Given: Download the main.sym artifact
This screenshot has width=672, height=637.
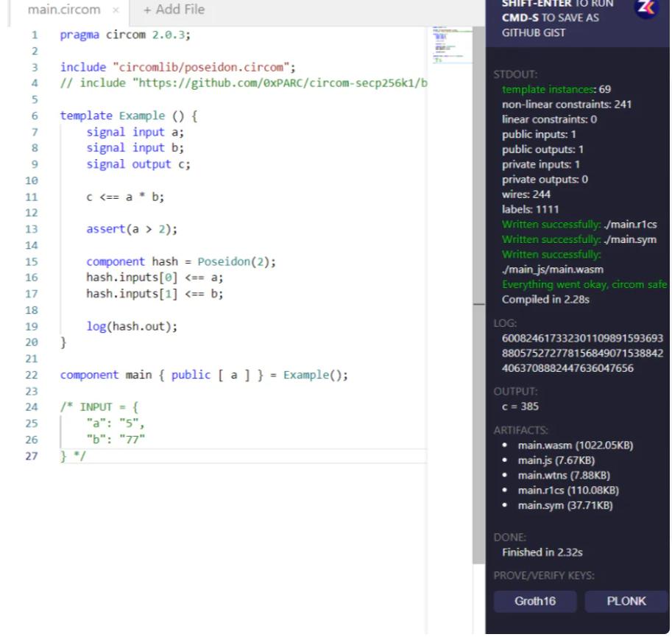Looking at the screenshot, I should click(x=565, y=505).
